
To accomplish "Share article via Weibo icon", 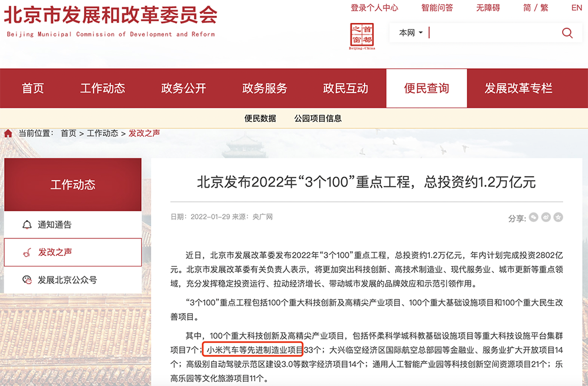I will click(546, 217).
